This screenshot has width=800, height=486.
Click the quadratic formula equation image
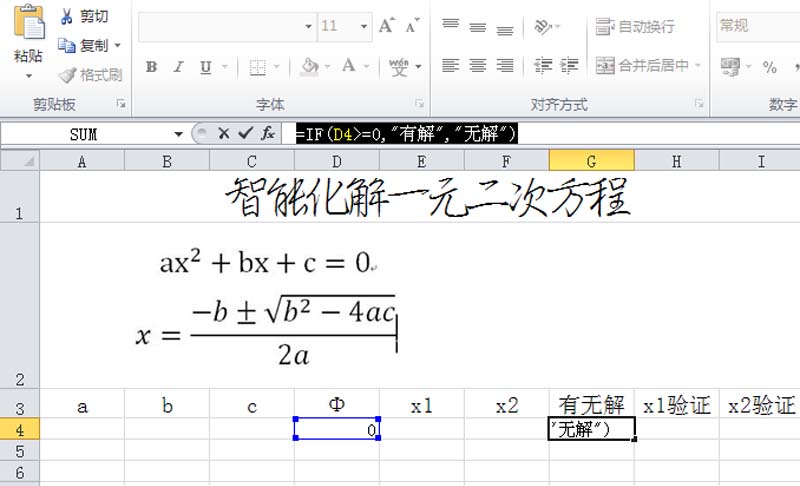point(266,331)
